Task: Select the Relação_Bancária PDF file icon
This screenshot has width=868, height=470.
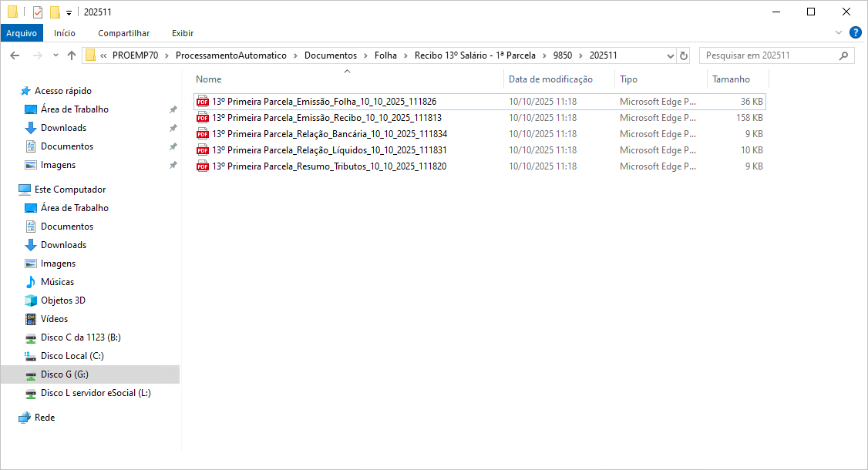Action: point(203,133)
